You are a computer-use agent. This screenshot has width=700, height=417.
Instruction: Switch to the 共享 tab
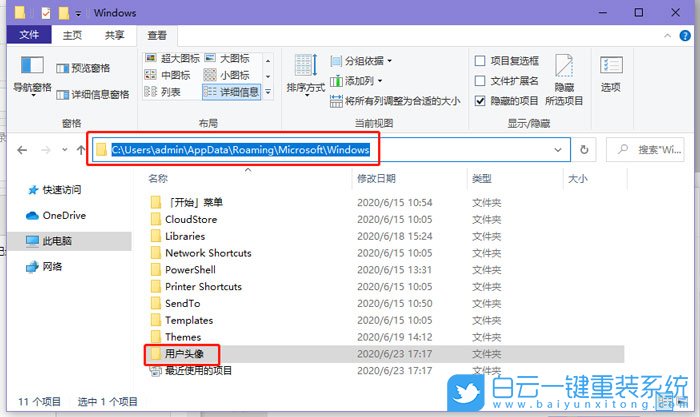(x=114, y=35)
